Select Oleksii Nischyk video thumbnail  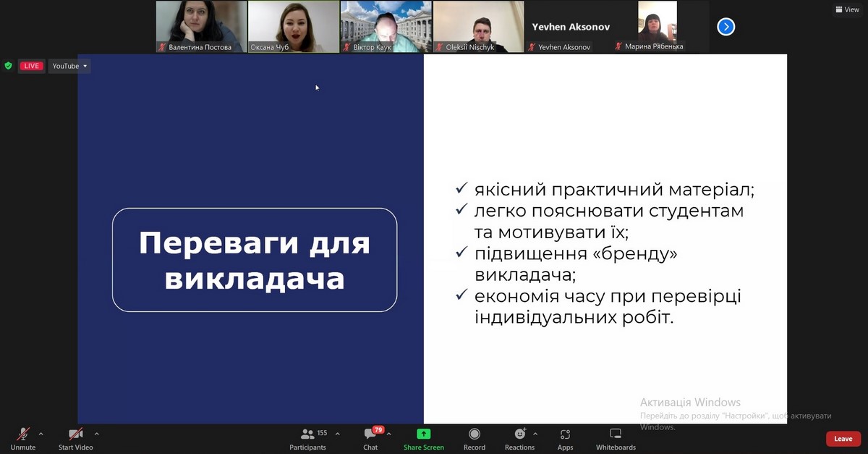pyautogui.click(x=479, y=27)
